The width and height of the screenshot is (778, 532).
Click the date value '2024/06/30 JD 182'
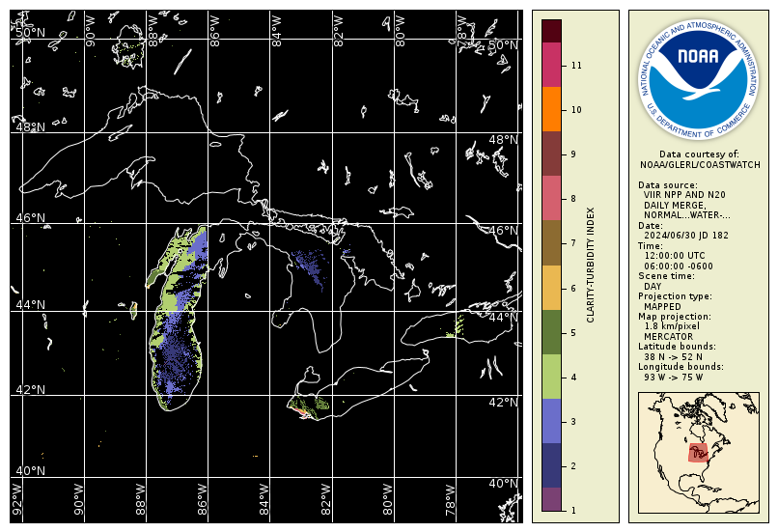[x=685, y=236]
